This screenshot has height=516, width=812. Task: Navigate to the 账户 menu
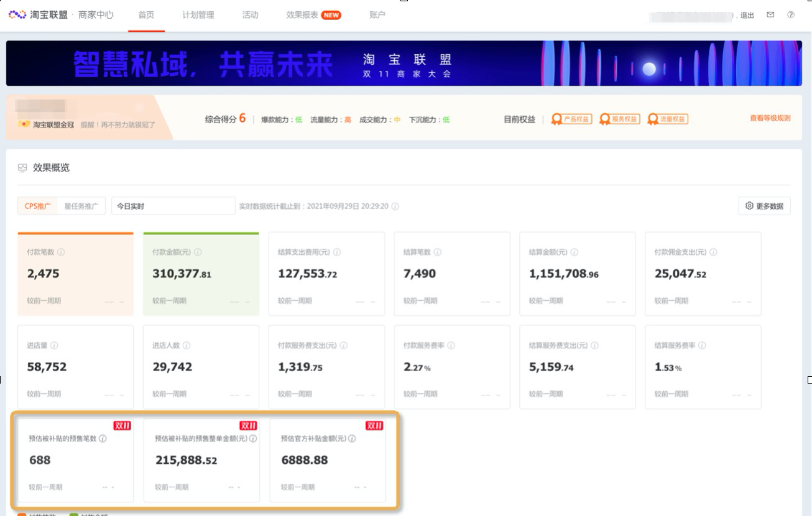378,16
